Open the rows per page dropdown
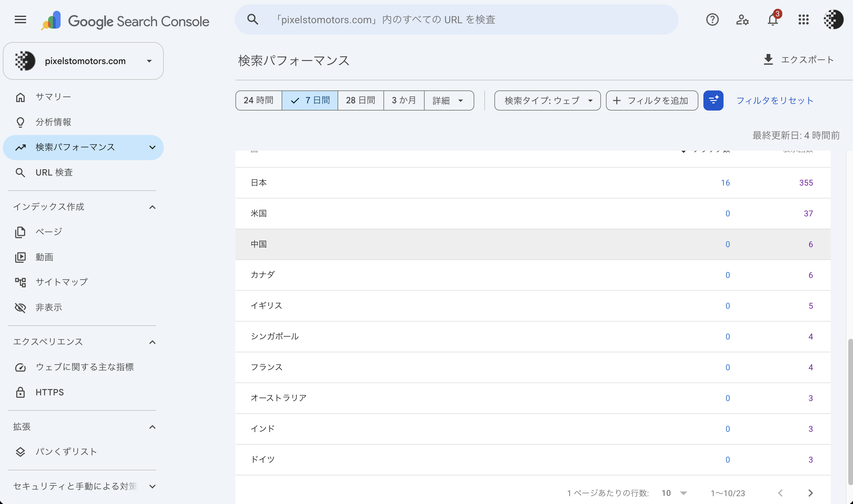 674,493
